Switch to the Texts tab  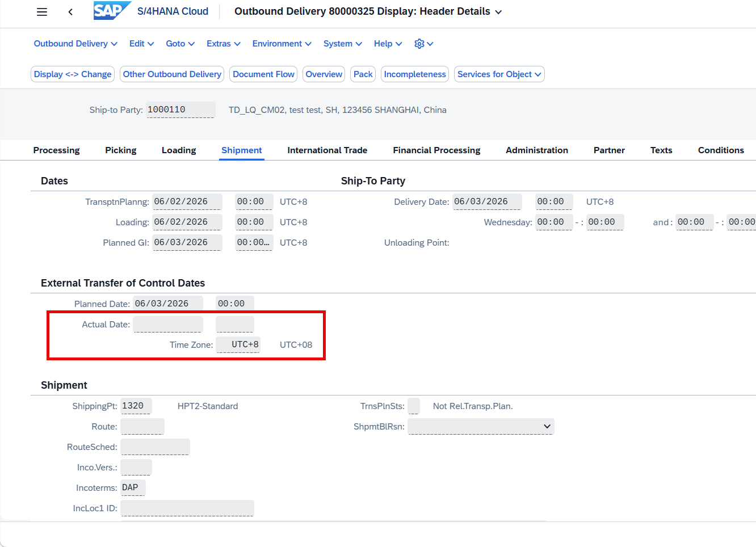[x=661, y=150]
